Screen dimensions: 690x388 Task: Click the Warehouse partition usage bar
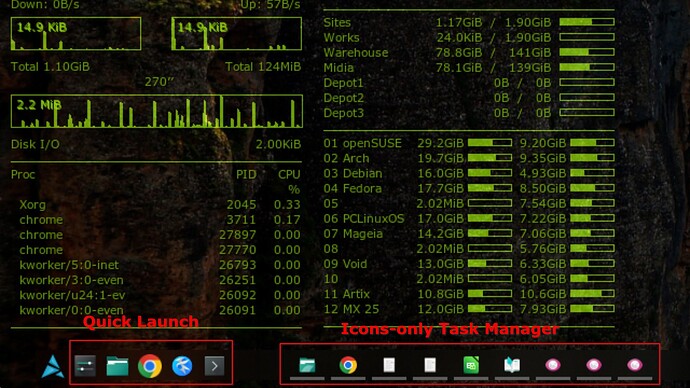(587, 52)
